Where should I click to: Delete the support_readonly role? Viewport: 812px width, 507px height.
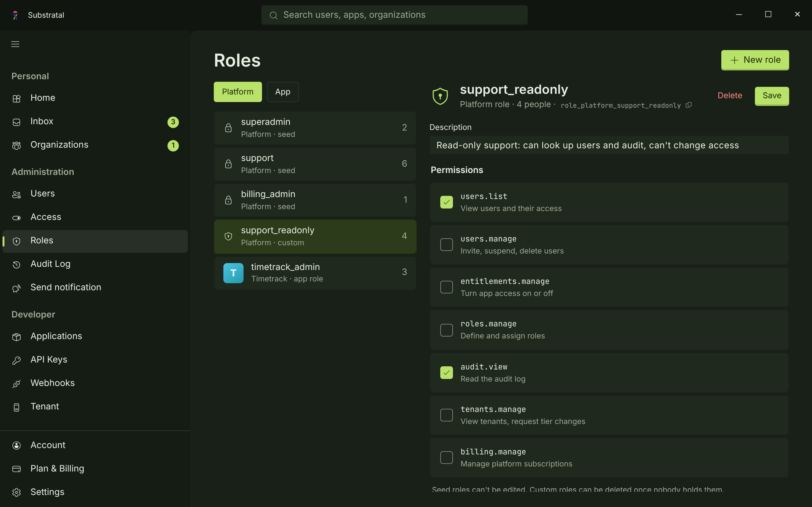pyautogui.click(x=730, y=96)
